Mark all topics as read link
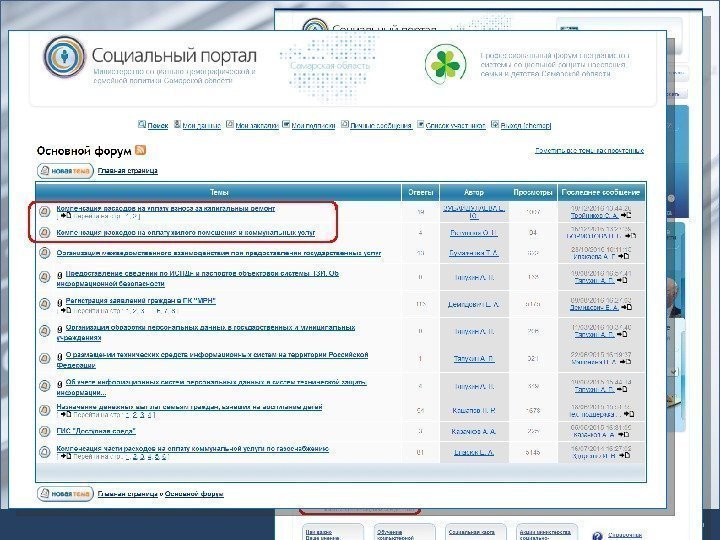The image size is (720, 540). pyautogui.click(x=590, y=151)
